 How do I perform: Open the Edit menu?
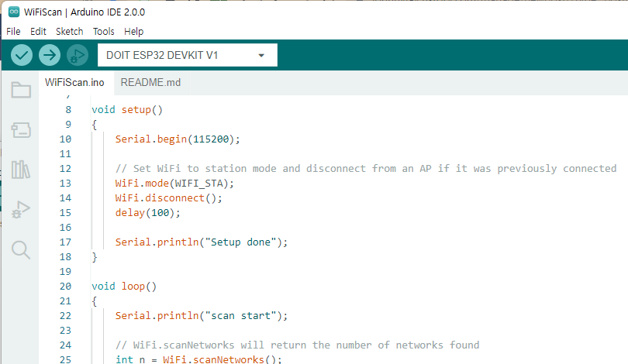pos(38,31)
